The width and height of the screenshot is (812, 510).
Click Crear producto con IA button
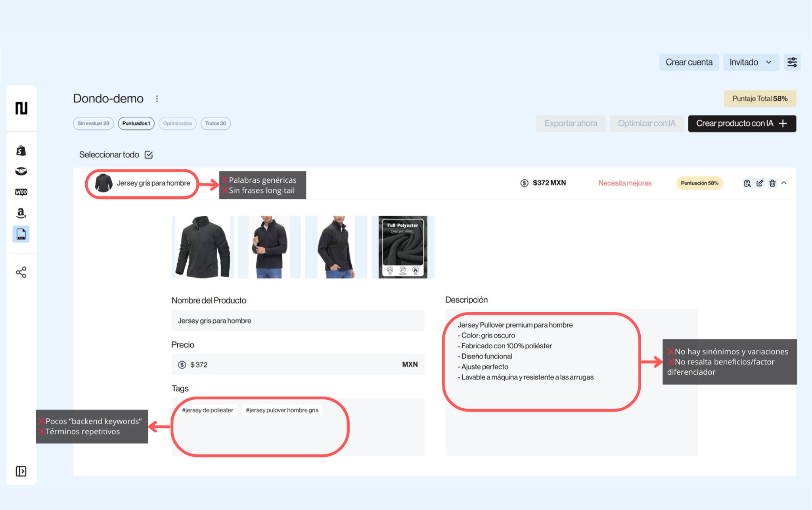pos(741,123)
